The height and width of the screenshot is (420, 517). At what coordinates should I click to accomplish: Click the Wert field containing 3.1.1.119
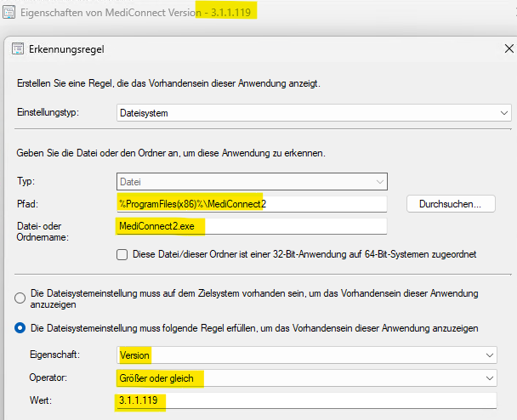(x=305, y=400)
